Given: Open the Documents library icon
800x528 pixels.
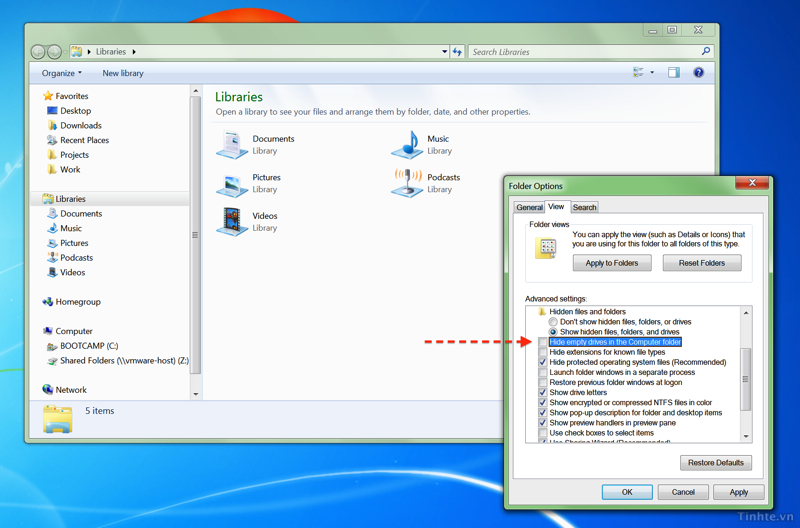Looking at the screenshot, I should coord(232,145).
